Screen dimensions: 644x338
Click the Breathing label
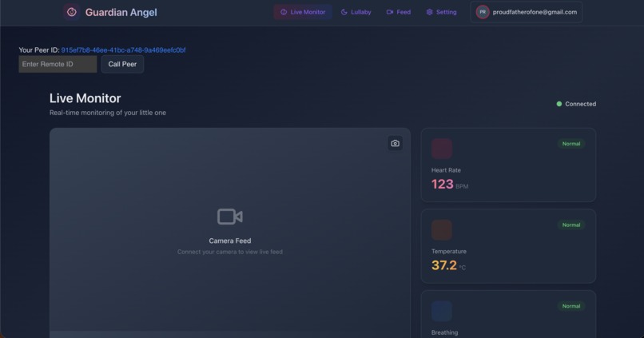444,332
